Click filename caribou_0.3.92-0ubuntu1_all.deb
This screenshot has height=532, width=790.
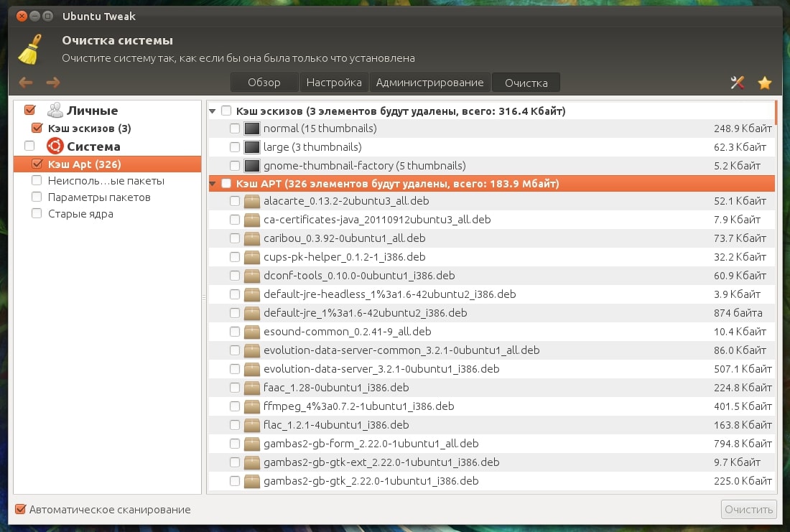tap(344, 238)
